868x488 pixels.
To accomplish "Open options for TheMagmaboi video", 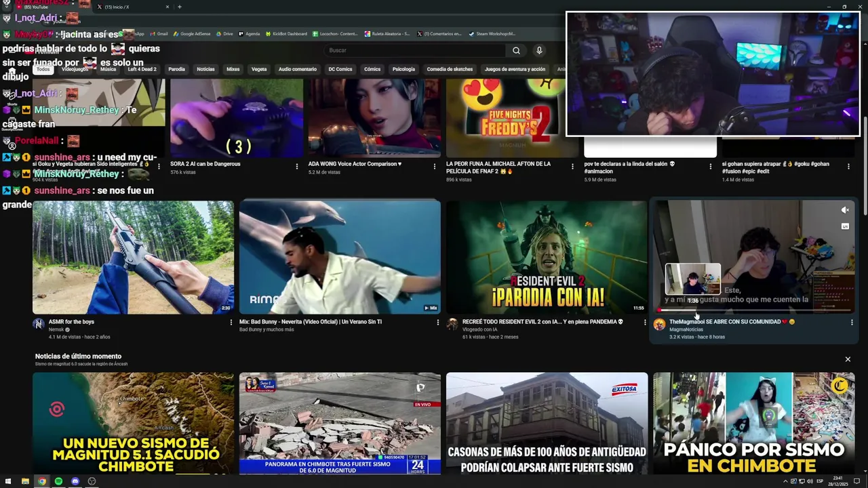I will pyautogui.click(x=852, y=322).
